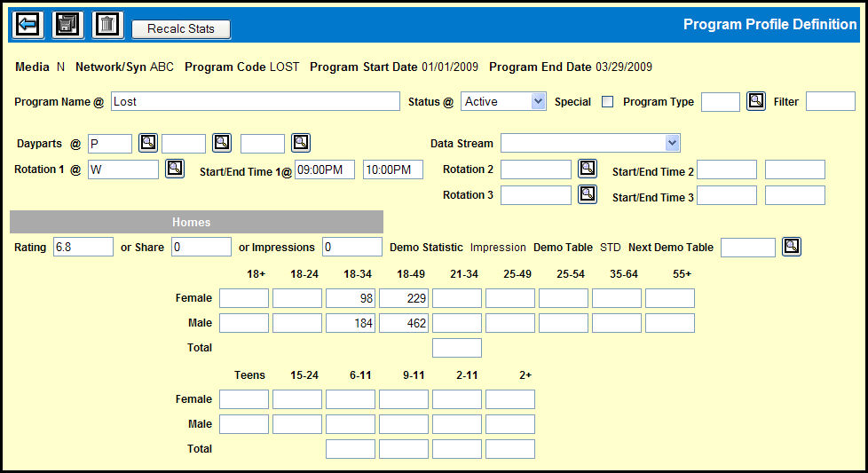The height and width of the screenshot is (473, 868).
Task: Open the Program Type lookup icon
Action: click(755, 101)
